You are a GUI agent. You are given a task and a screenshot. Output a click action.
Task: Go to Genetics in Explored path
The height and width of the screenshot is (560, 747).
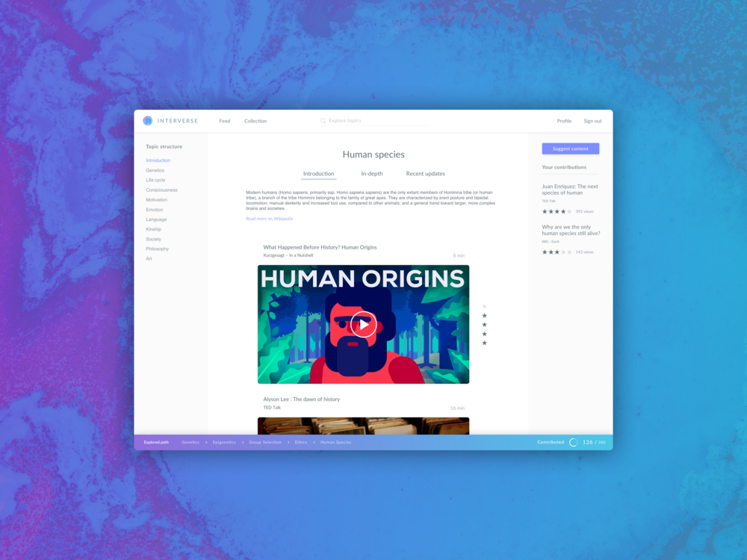(x=190, y=442)
